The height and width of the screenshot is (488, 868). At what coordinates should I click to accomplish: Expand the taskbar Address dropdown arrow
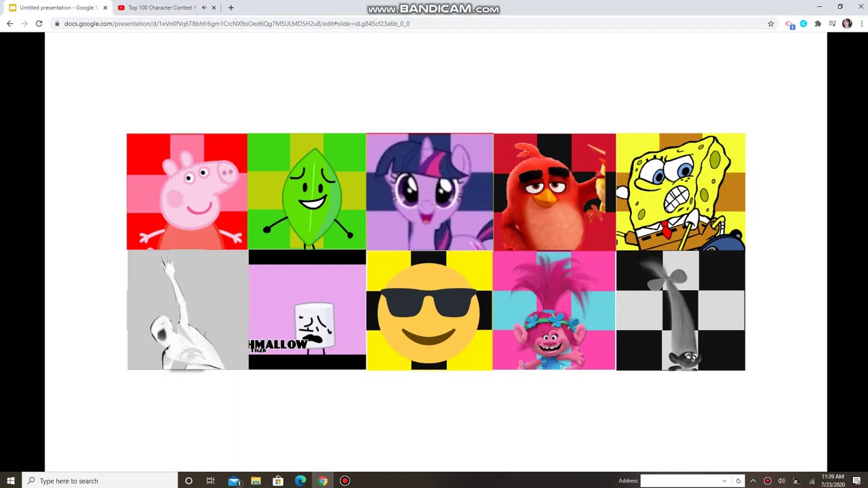click(724, 481)
